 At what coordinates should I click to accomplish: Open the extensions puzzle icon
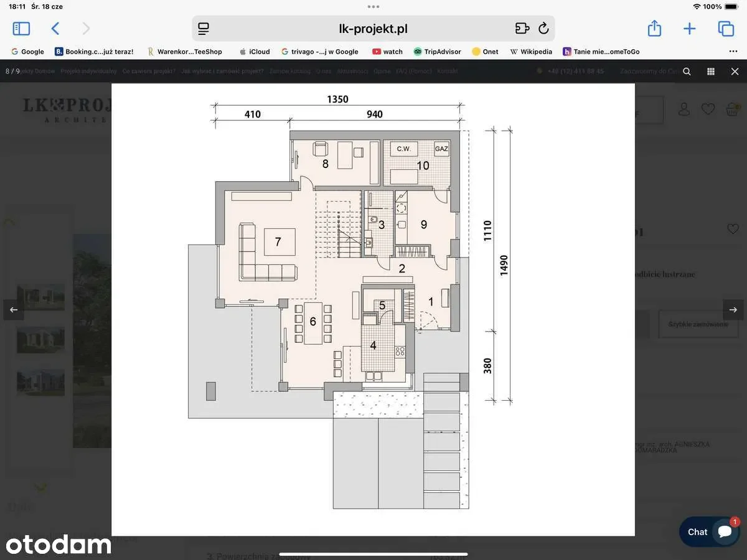pos(522,29)
